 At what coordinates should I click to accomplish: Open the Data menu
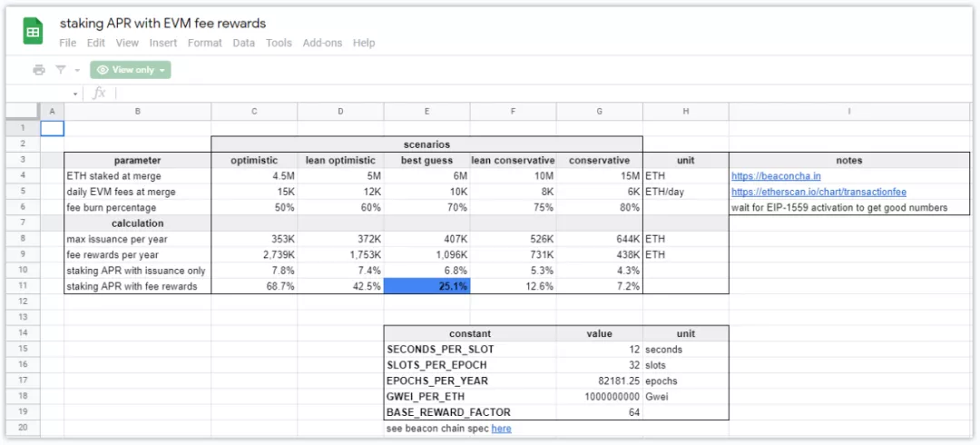pyautogui.click(x=243, y=43)
